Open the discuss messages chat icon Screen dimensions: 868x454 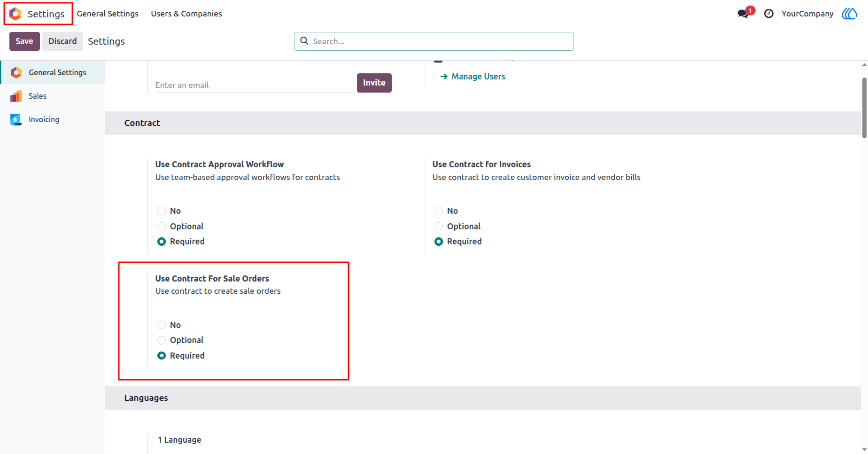click(744, 14)
